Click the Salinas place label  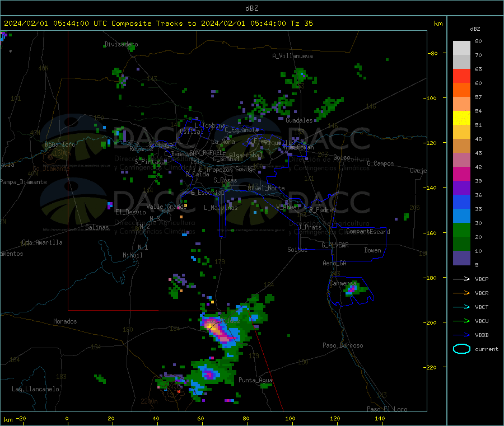tap(97, 227)
